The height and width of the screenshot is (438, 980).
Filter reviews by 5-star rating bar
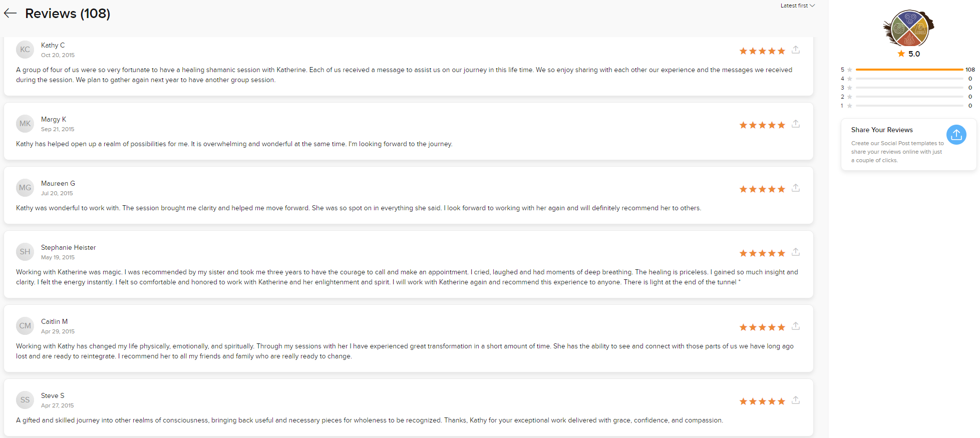[907, 70]
